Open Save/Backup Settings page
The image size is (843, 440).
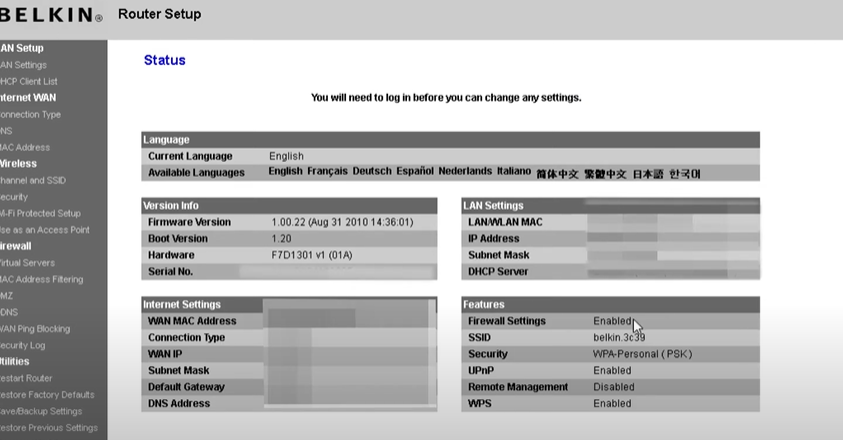[41, 411]
